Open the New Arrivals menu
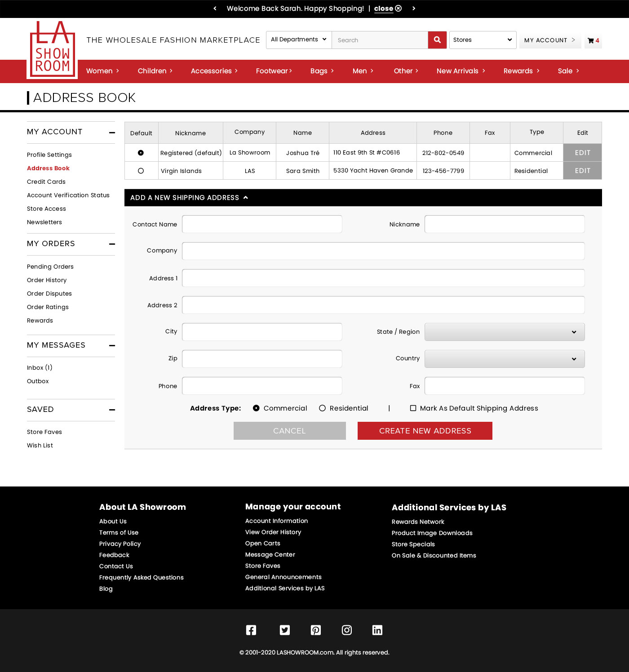This screenshot has height=672, width=629. pyautogui.click(x=461, y=71)
